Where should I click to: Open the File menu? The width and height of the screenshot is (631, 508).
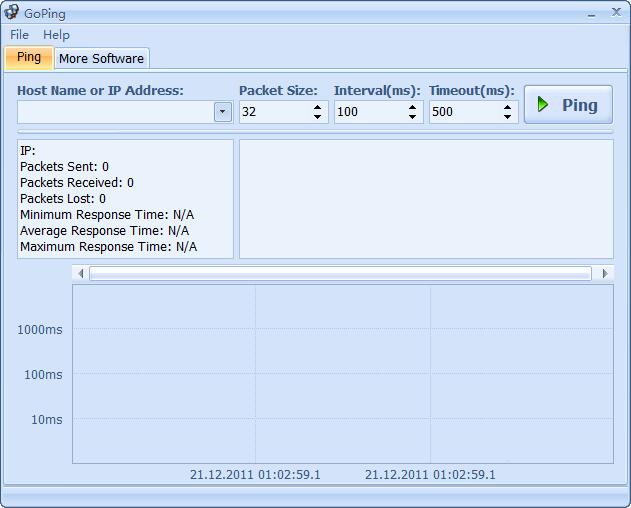click(x=19, y=34)
